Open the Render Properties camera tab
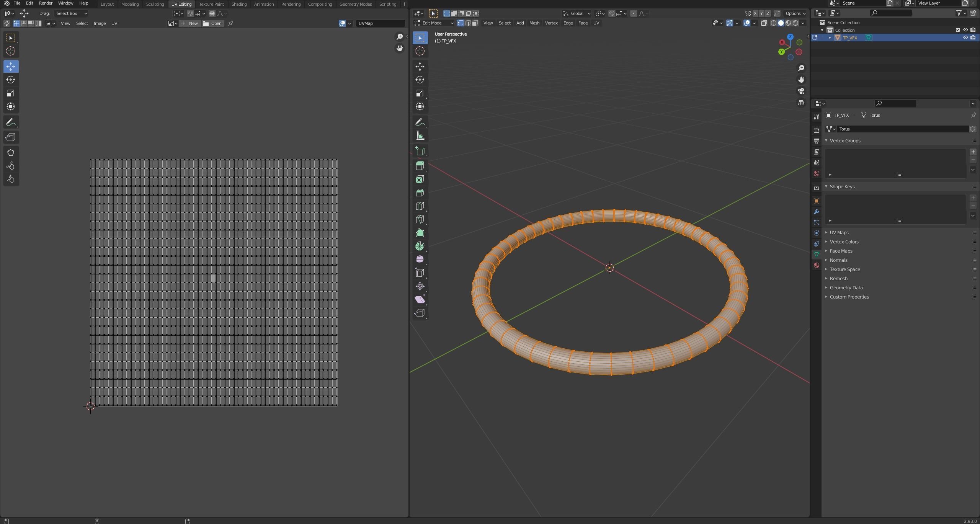 (816, 130)
